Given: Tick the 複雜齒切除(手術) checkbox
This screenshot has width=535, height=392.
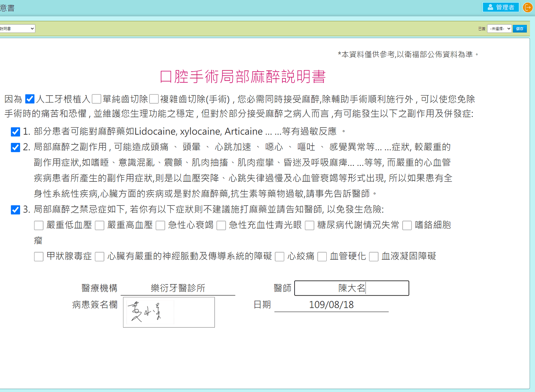Looking at the screenshot, I should (x=154, y=99).
